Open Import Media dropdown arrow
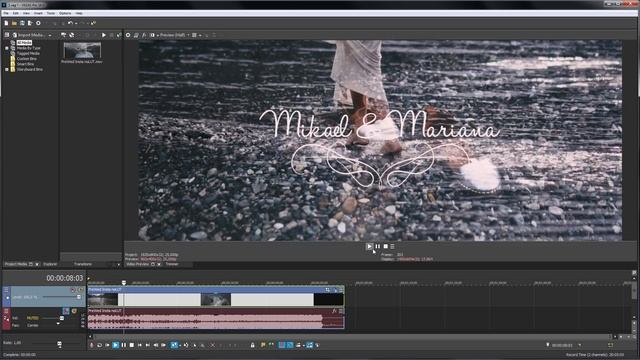This screenshot has height=360, width=640. (50, 36)
